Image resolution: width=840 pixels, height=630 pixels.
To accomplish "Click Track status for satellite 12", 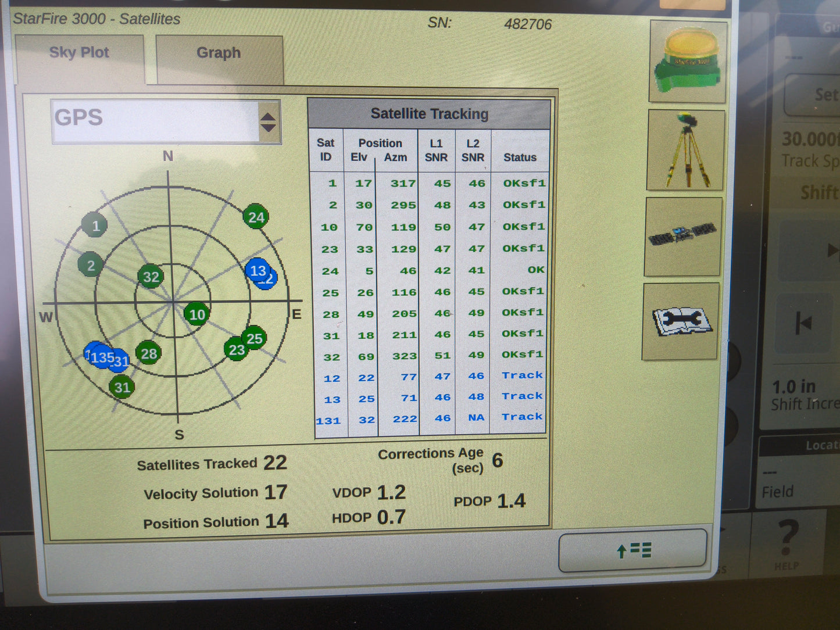I will coord(523,375).
